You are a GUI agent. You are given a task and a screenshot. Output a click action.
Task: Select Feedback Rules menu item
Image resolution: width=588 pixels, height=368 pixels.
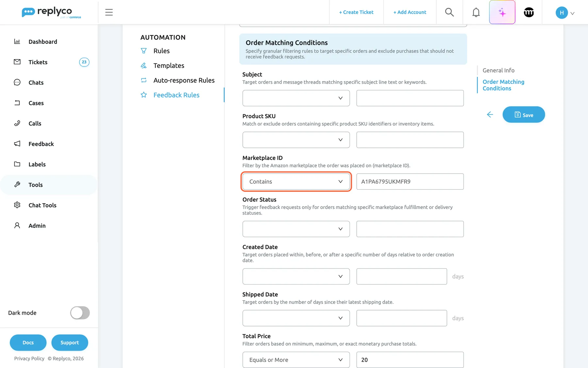176,95
